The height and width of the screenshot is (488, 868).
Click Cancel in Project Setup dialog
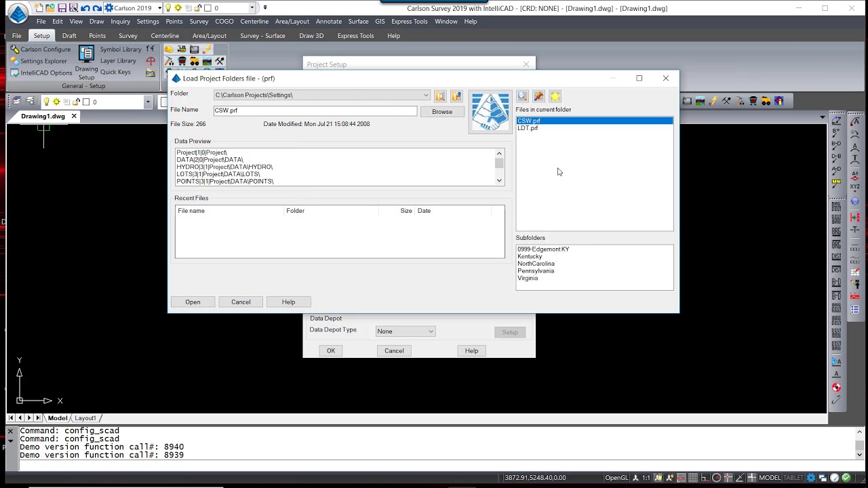(x=394, y=351)
